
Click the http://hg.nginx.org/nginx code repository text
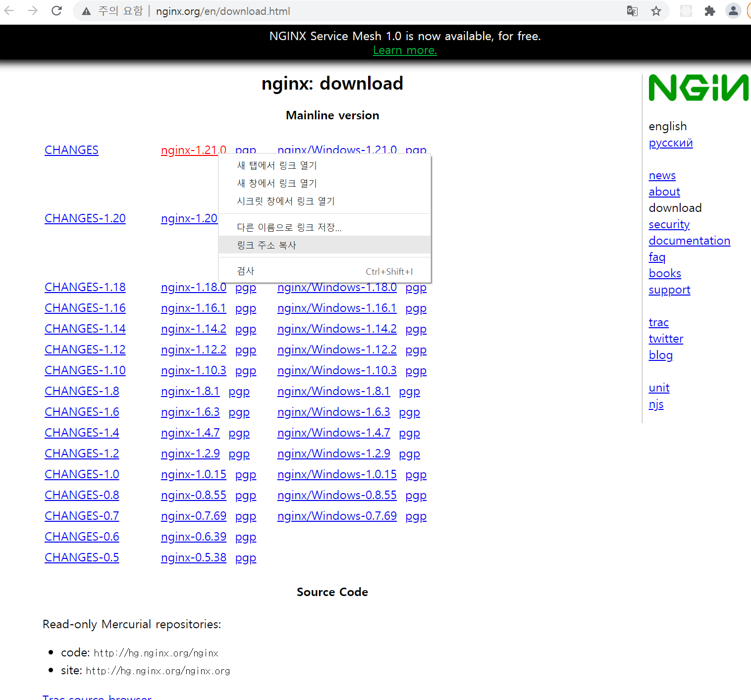tap(156, 653)
